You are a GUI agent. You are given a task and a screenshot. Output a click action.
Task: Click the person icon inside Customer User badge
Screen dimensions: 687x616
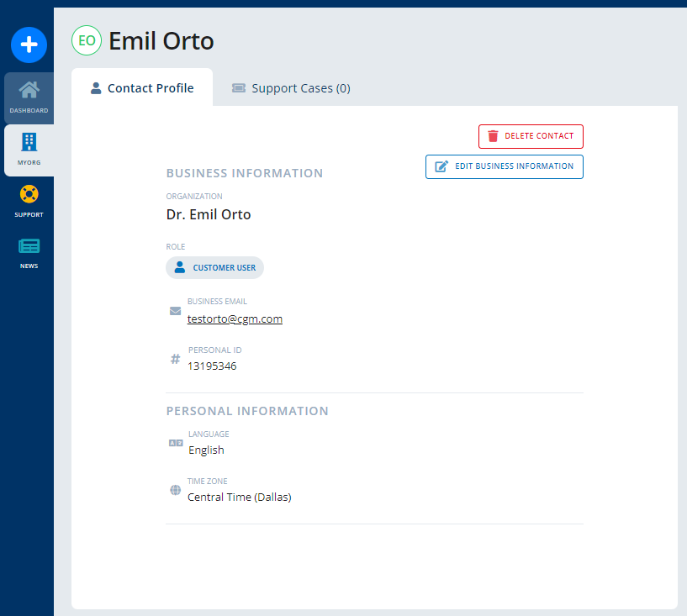click(180, 267)
